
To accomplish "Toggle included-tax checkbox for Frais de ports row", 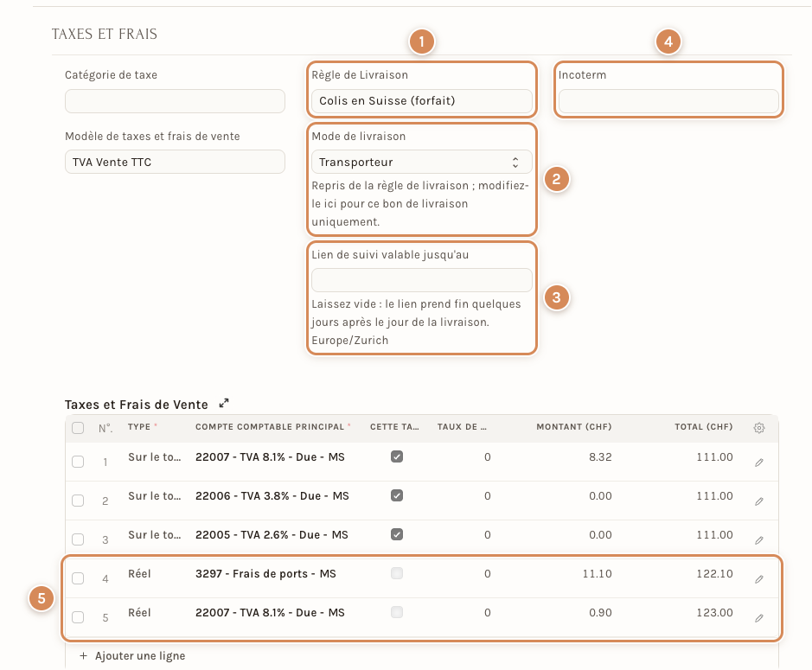I will pyautogui.click(x=397, y=573).
